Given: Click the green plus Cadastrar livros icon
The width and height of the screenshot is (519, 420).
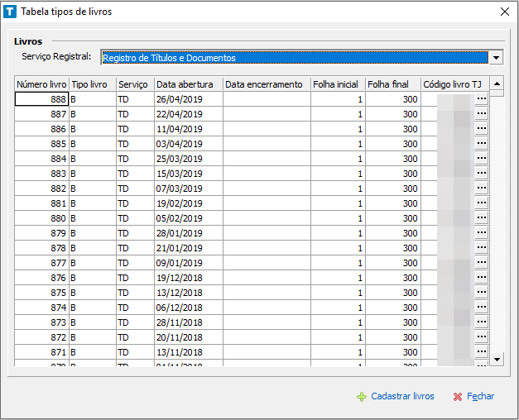Looking at the screenshot, I should (361, 397).
